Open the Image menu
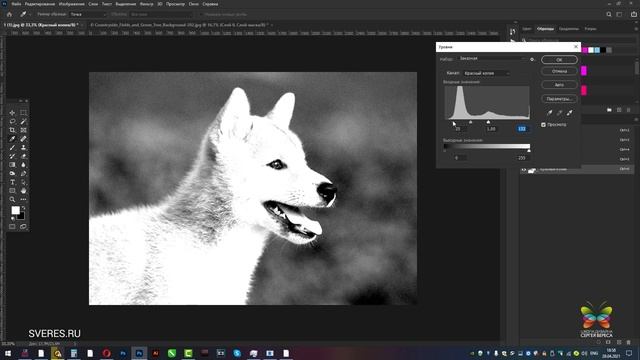The width and height of the screenshot is (640, 360). (71, 4)
